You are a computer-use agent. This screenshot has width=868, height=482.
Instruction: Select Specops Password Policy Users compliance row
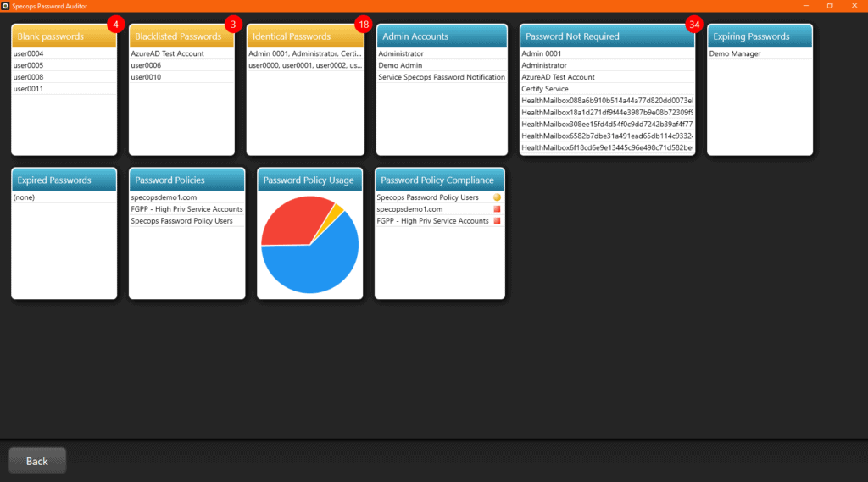[440, 197]
